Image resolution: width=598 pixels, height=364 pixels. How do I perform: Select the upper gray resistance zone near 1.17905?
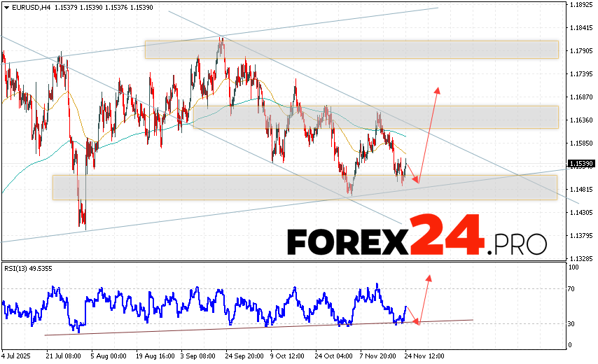pyautogui.click(x=352, y=50)
